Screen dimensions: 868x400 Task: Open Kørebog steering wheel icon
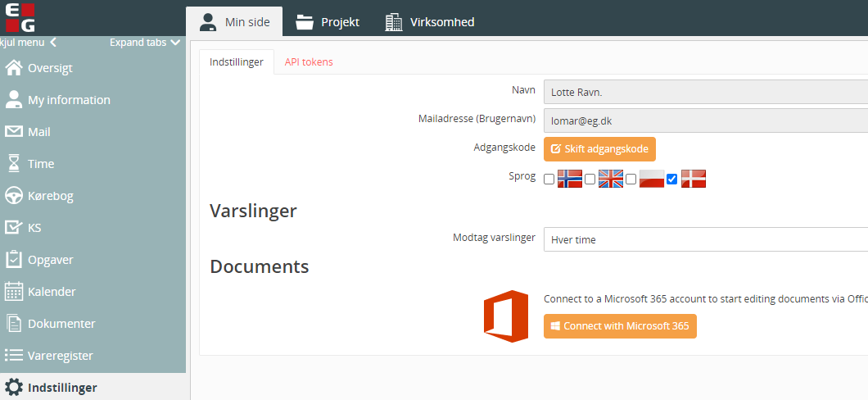[14, 196]
